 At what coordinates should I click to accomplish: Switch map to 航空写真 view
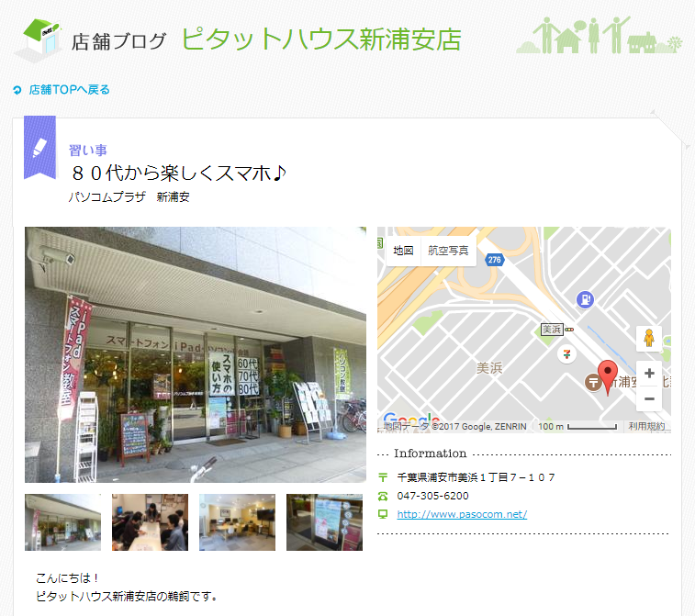pos(448,251)
